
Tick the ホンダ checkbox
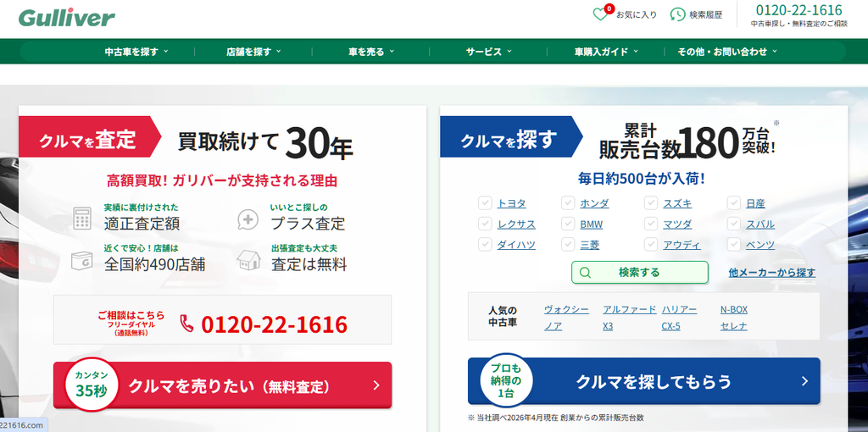click(x=568, y=203)
